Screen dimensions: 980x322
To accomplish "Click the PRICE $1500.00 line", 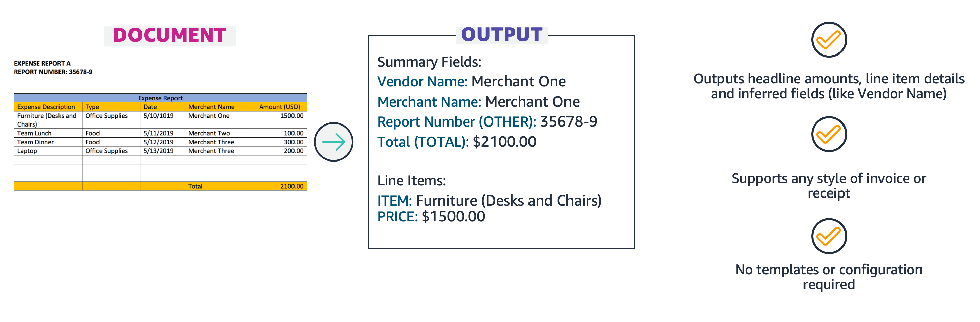I will [x=431, y=216].
